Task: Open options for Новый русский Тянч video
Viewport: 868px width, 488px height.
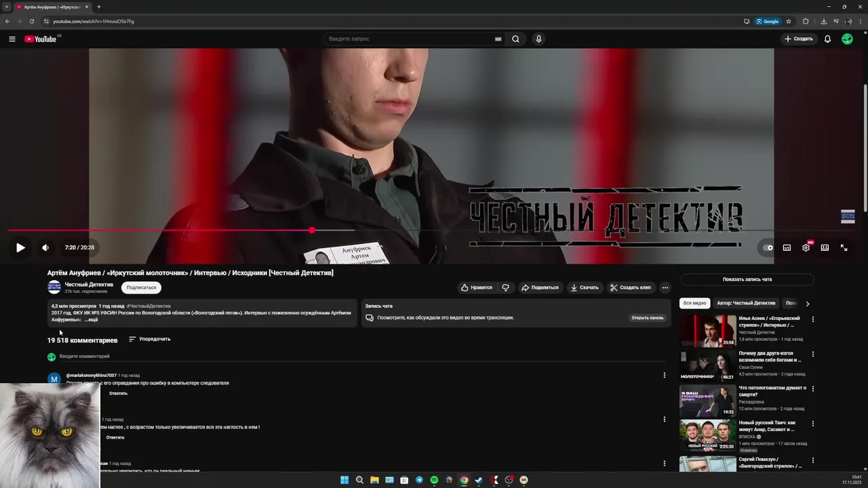Action: (x=813, y=424)
